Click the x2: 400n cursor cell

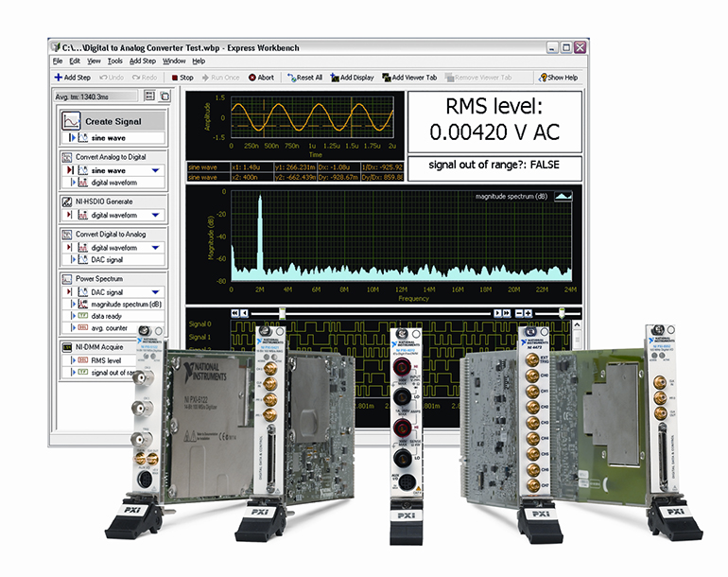(x=252, y=177)
